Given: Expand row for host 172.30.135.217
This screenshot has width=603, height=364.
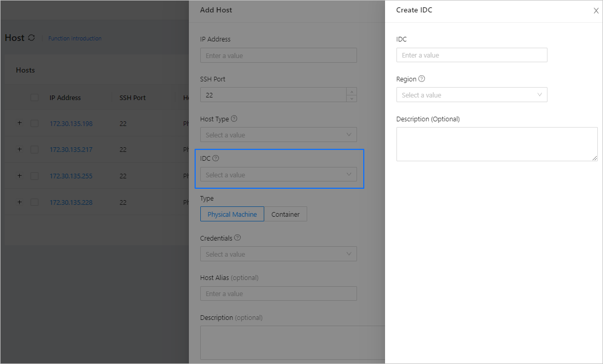Looking at the screenshot, I should click(x=20, y=149).
